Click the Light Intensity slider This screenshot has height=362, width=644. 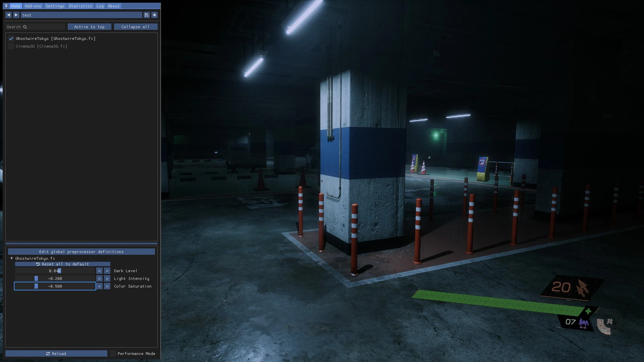pyautogui.click(x=55, y=279)
